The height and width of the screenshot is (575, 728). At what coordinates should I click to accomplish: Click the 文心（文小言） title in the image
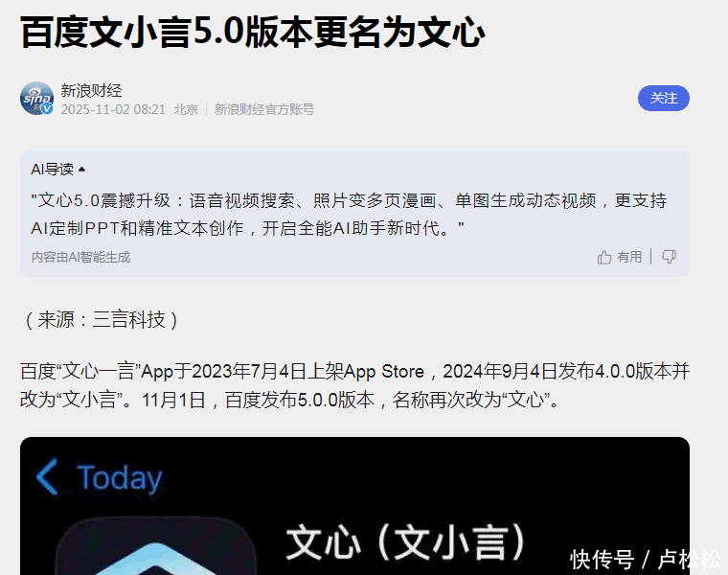click(406, 542)
